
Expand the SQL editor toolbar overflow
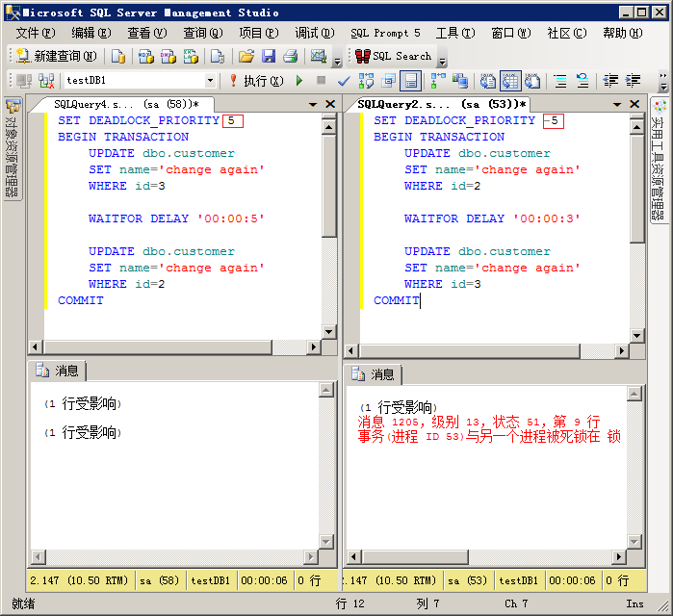pos(663,82)
